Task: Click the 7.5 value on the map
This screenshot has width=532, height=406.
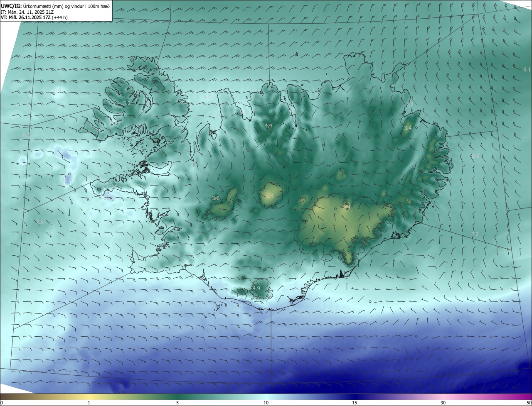Action: coord(39,222)
